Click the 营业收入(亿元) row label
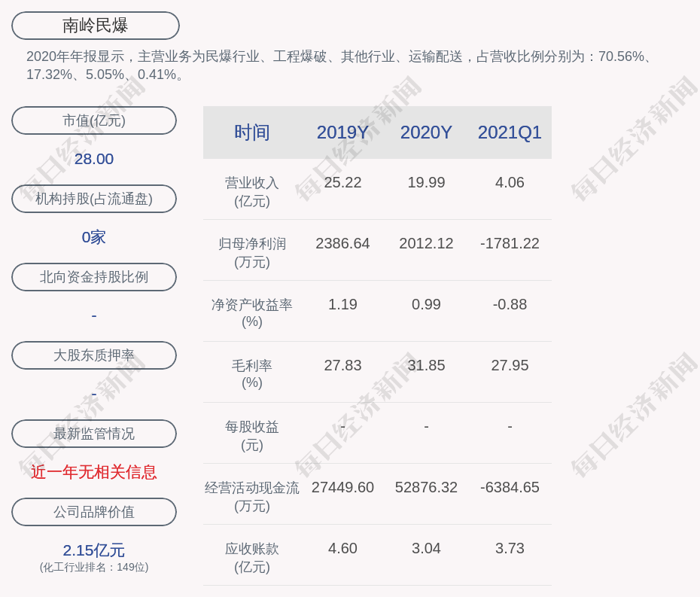The height and width of the screenshot is (597, 700). coord(252,191)
